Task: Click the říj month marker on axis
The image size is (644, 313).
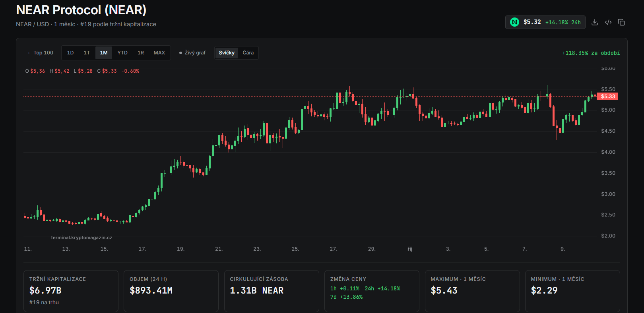Action: coord(410,249)
